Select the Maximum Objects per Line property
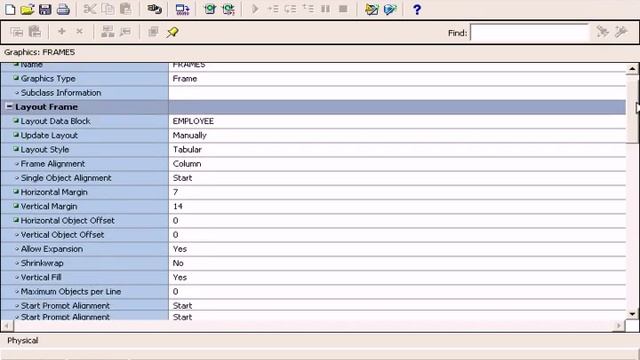 pos(85,292)
